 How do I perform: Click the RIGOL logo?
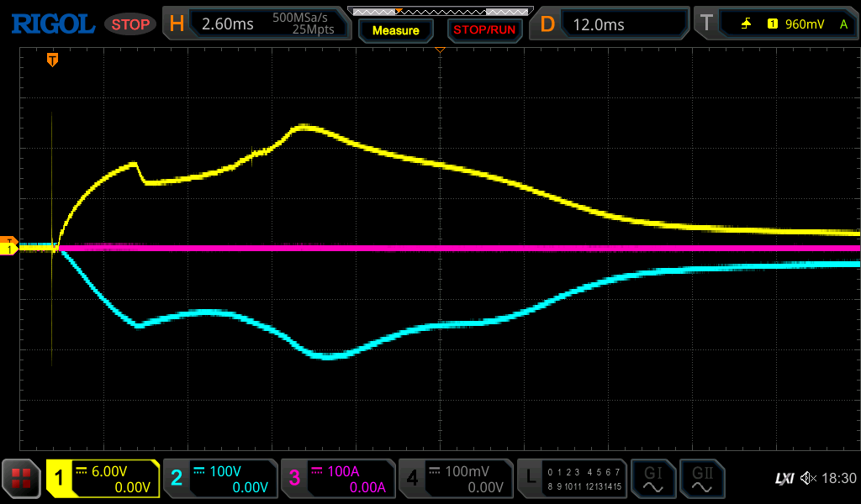point(52,24)
